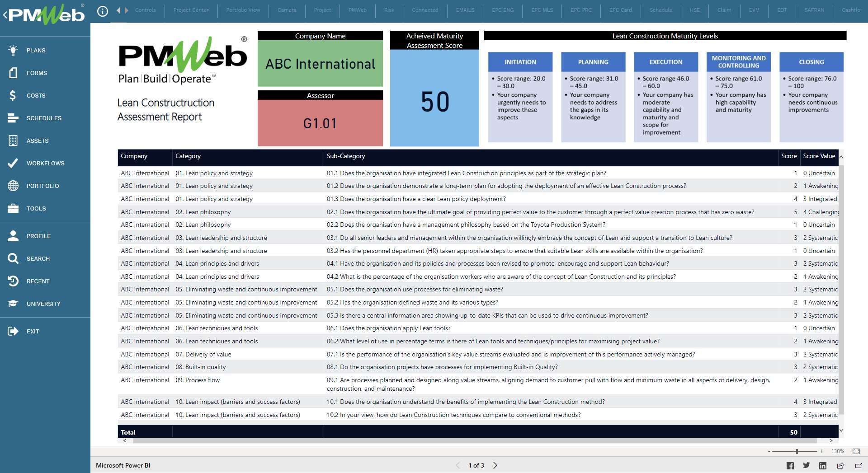Viewport: 868px width, 473px height.
Task: Open the Schedules bars icon
Action: [13, 118]
